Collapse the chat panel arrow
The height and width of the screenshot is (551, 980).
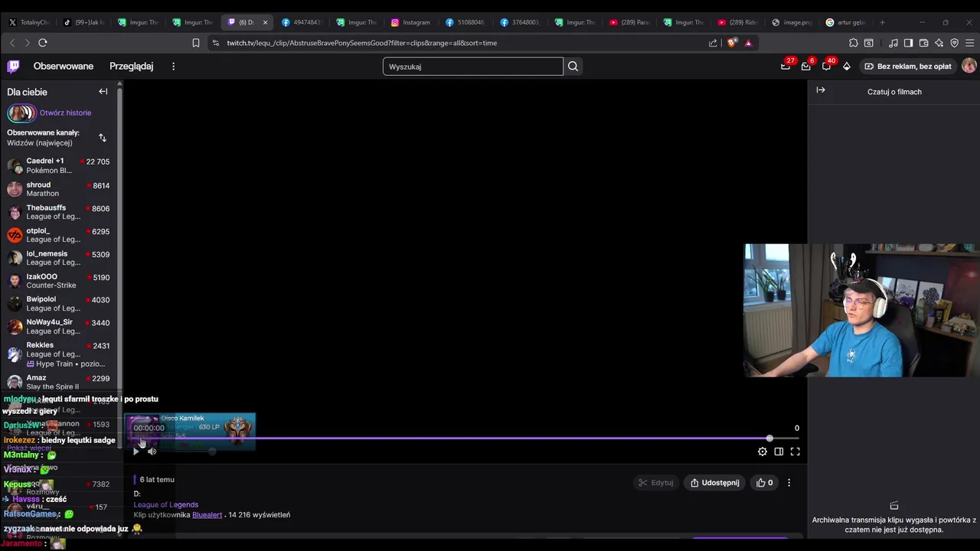[821, 90]
